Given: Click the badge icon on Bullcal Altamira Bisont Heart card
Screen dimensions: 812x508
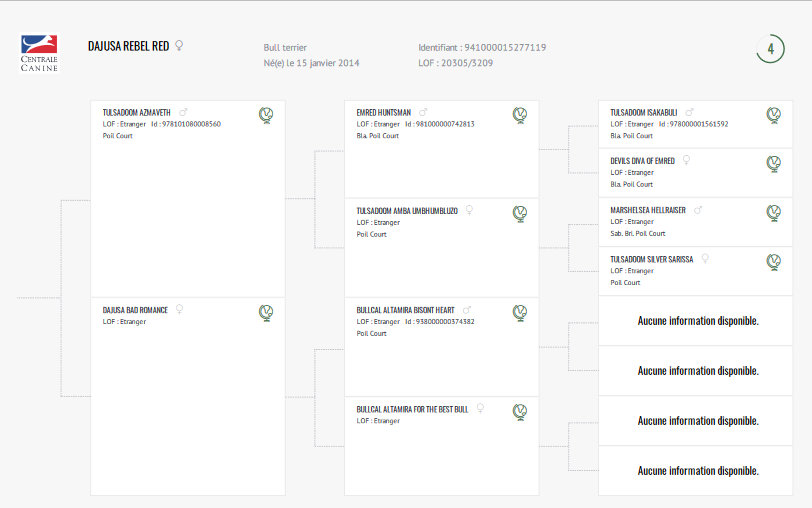Looking at the screenshot, I should [520, 313].
